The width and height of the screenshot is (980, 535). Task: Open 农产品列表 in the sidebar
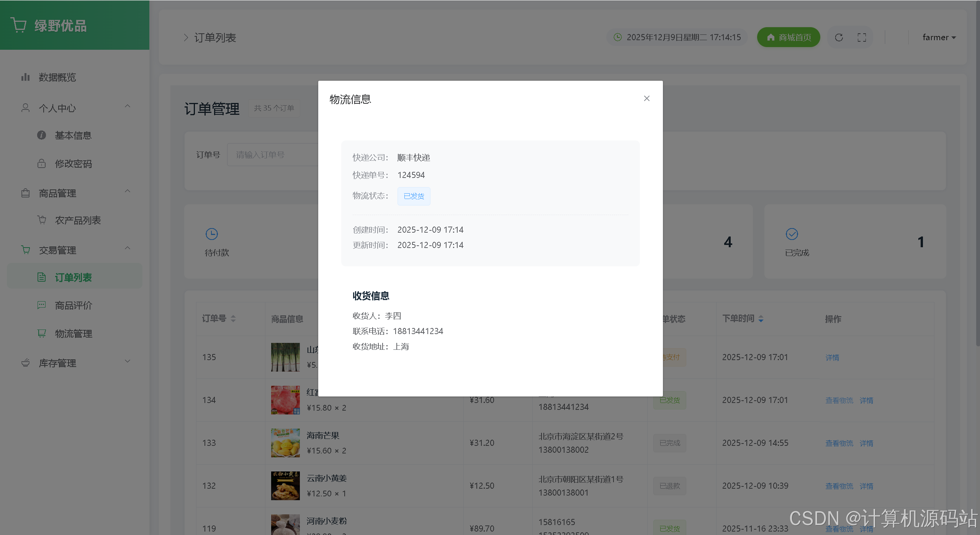77,220
